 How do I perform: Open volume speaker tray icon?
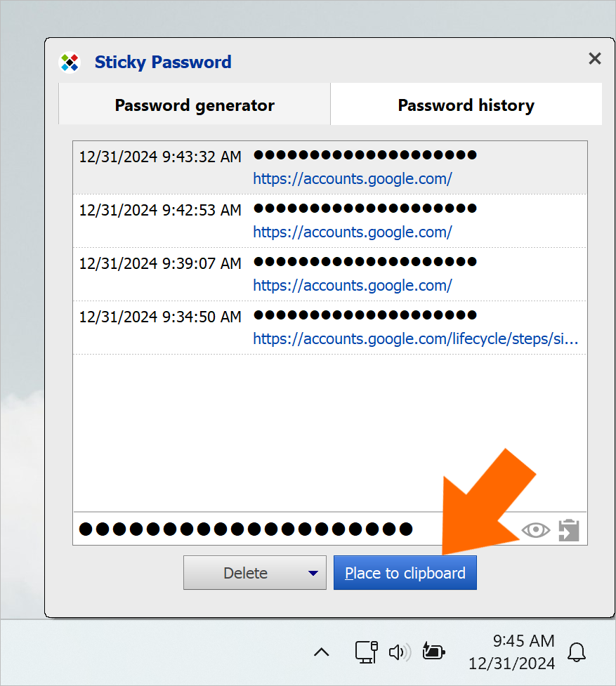(x=400, y=652)
